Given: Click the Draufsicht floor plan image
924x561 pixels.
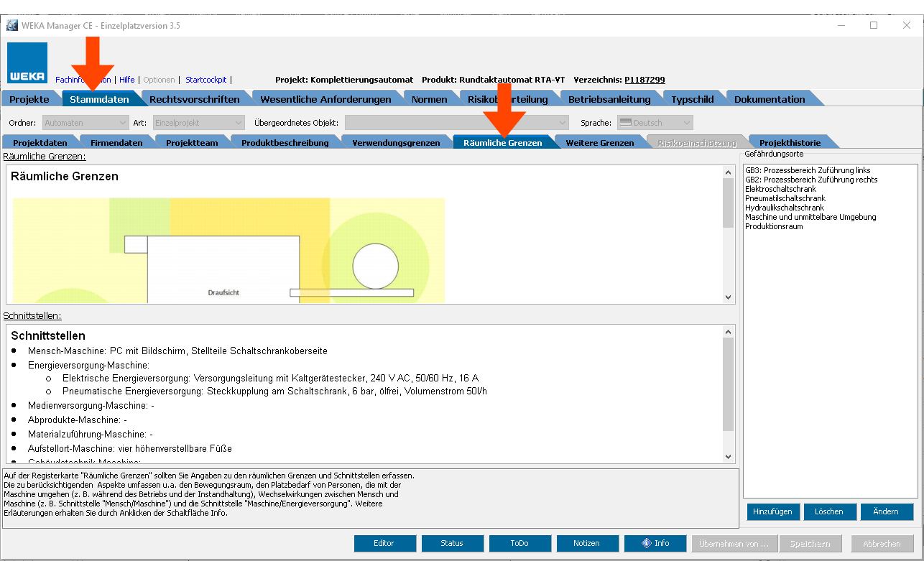Looking at the screenshot, I should coord(228,250).
